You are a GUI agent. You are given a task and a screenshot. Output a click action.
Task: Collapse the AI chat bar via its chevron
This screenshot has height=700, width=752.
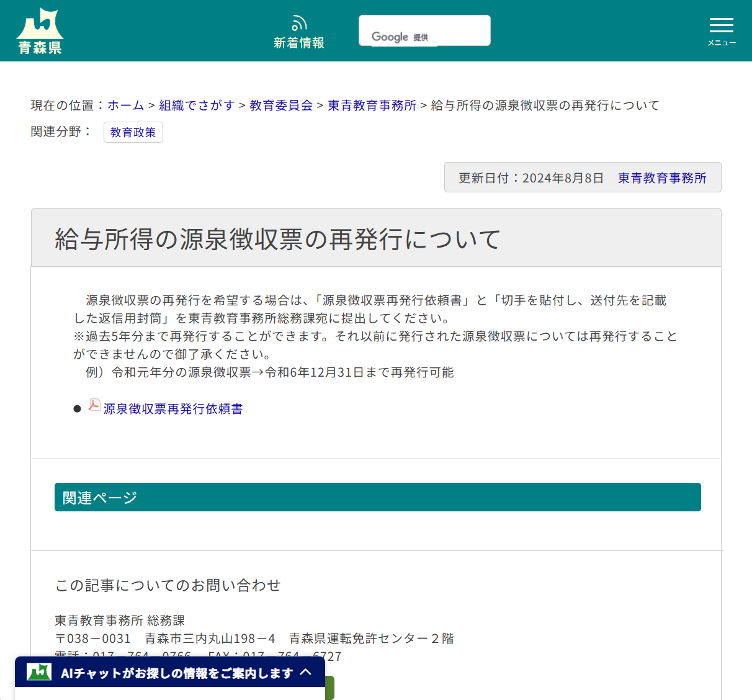(x=307, y=672)
